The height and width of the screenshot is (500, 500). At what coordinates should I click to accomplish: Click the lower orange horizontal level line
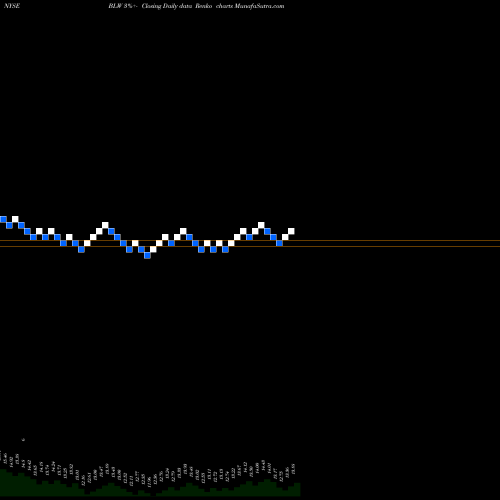click(x=250, y=246)
